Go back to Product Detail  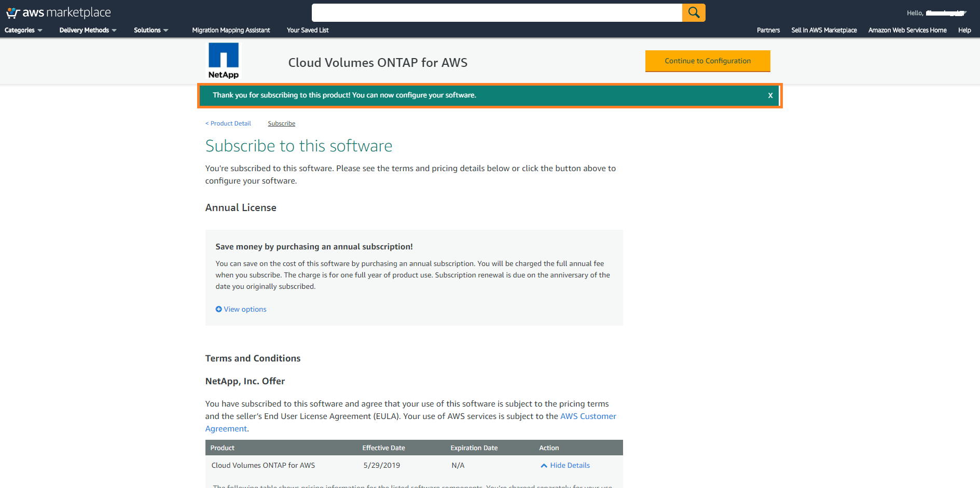coord(228,123)
